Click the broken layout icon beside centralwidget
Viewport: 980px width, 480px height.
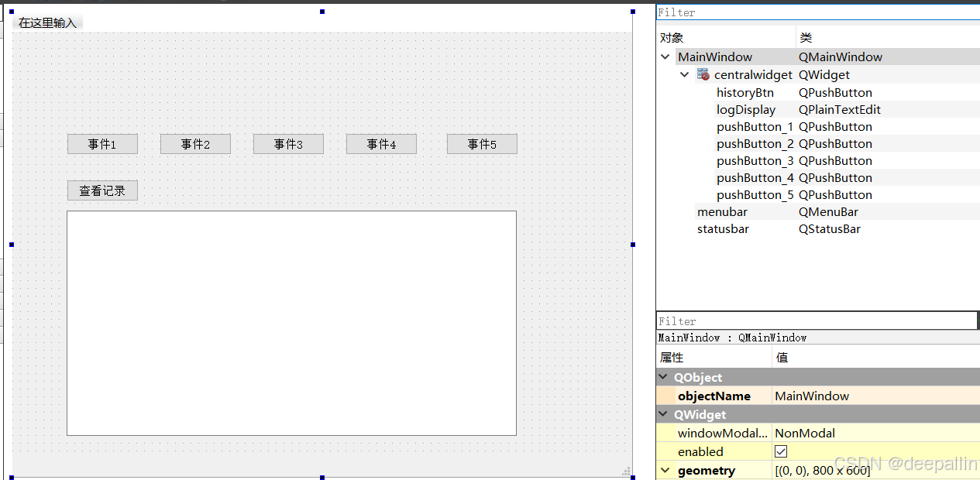[x=703, y=74]
